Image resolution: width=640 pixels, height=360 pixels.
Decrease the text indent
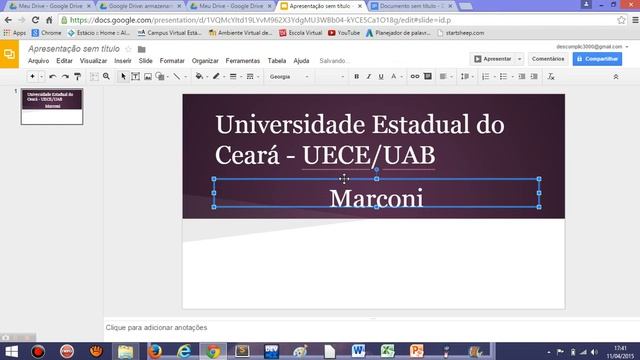point(522,76)
